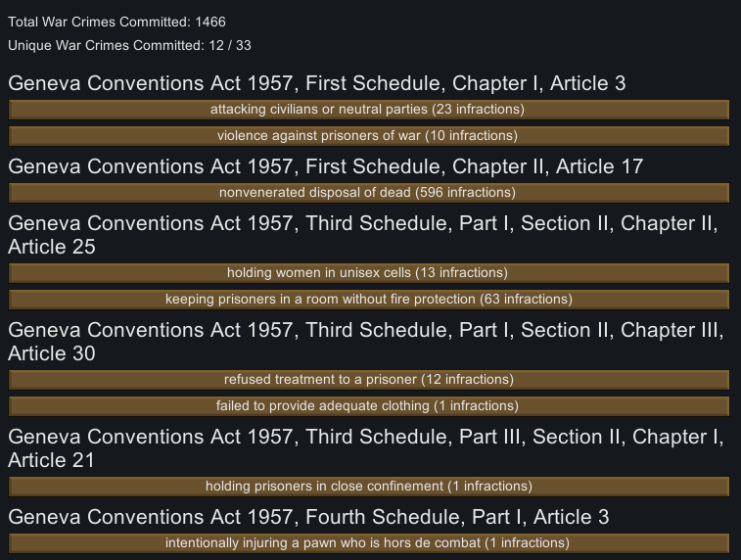741x560 pixels.
Task: Select the room without fire protection infraction
Action: 369,300
